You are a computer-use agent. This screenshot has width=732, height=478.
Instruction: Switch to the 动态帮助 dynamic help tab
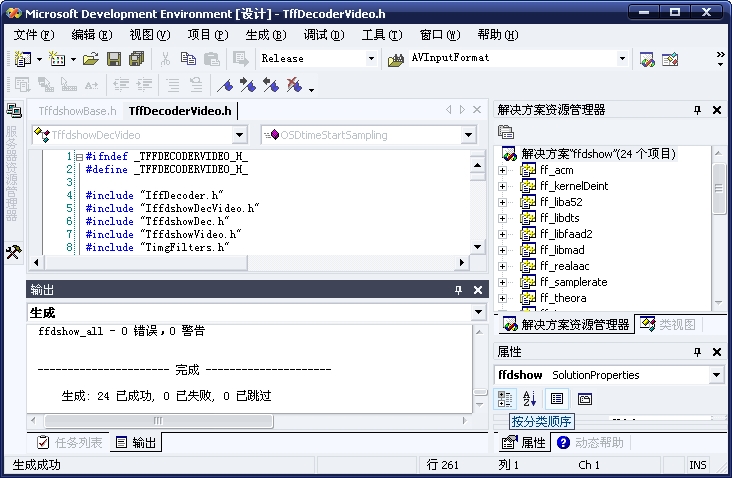point(591,443)
